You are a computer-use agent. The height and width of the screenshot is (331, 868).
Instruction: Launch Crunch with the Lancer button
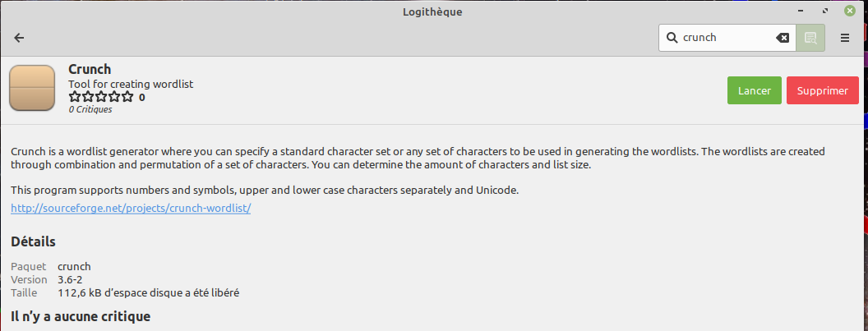[754, 90]
